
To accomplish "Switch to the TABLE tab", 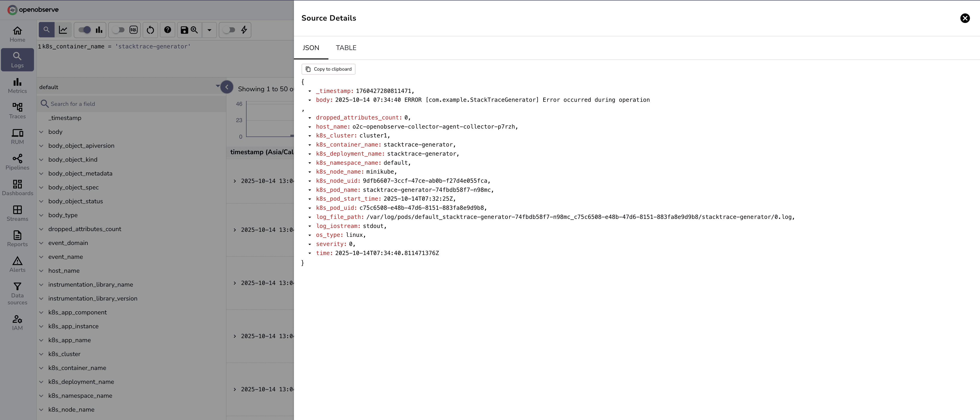I will (x=346, y=48).
